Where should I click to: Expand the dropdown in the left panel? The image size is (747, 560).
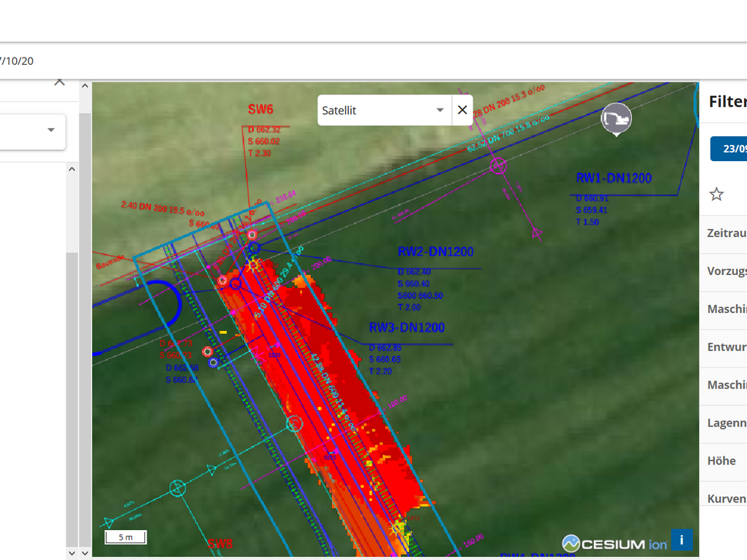click(x=51, y=130)
